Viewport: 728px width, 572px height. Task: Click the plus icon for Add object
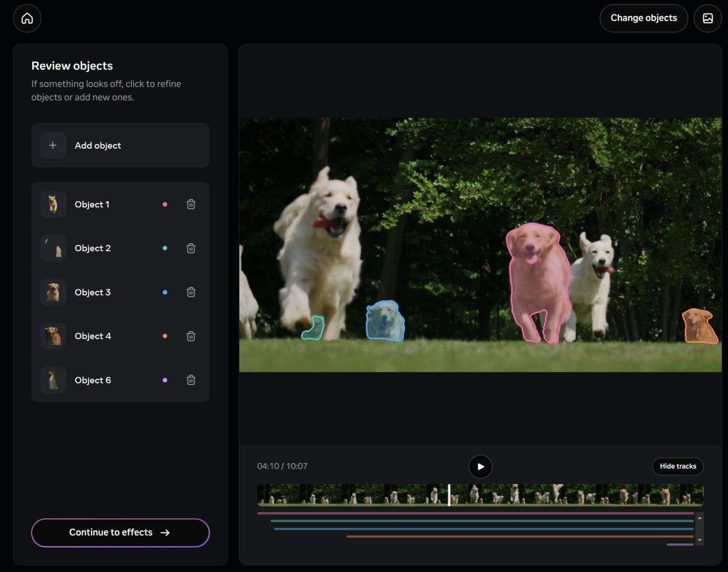[x=53, y=146]
